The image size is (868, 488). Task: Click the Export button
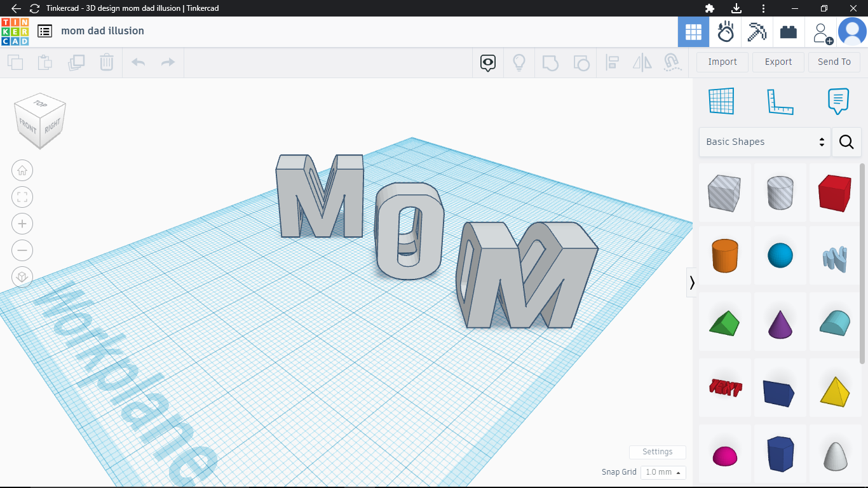[778, 62]
